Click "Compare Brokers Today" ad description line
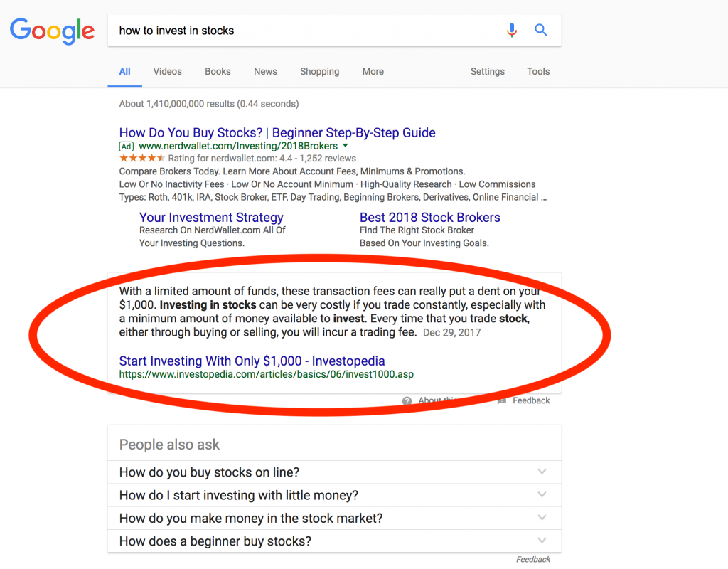The height and width of the screenshot is (569, 728). 292,171
